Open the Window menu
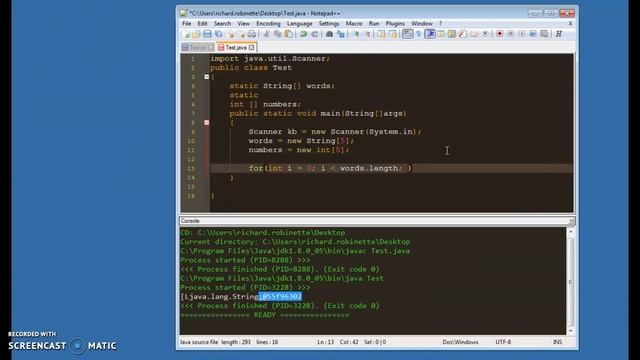This screenshot has height=360, width=640. pos(422,24)
